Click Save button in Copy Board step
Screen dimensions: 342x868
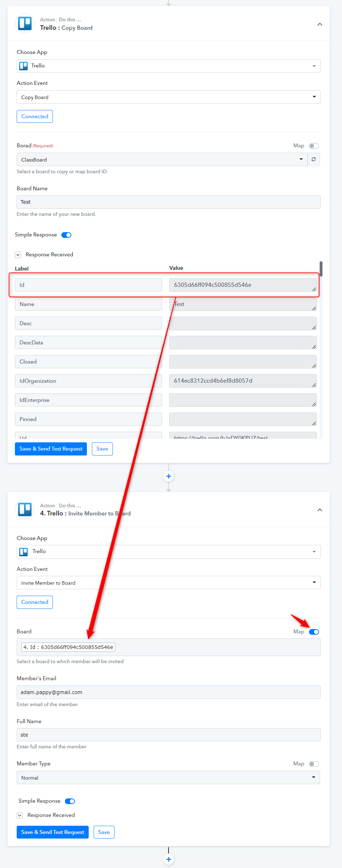coord(102,449)
